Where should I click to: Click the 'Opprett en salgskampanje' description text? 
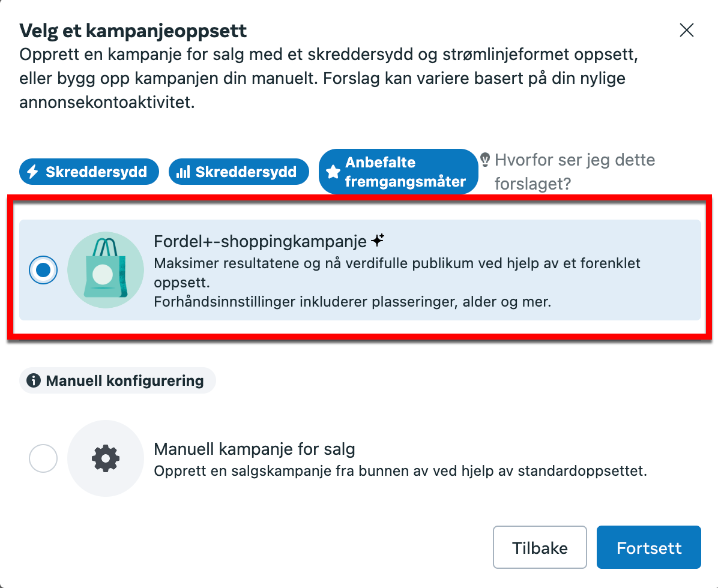click(400, 470)
